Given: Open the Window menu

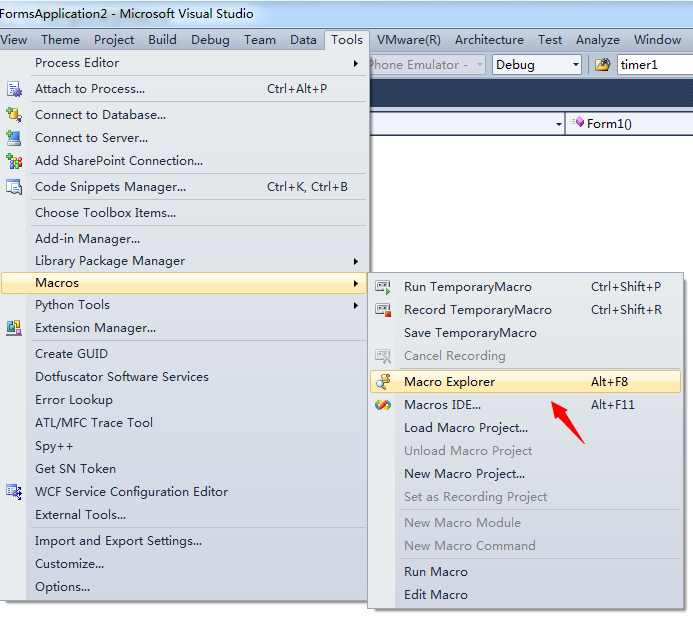Looking at the screenshot, I should (x=657, y=40).
